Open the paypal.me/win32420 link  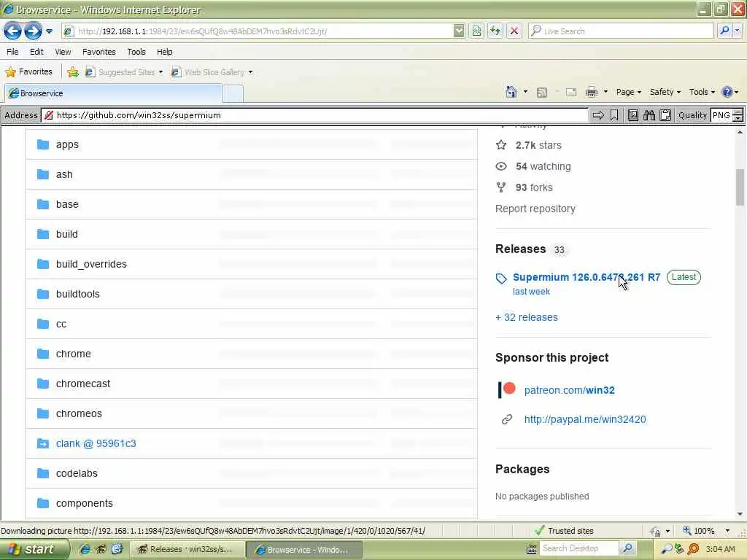tap(585, 419)
